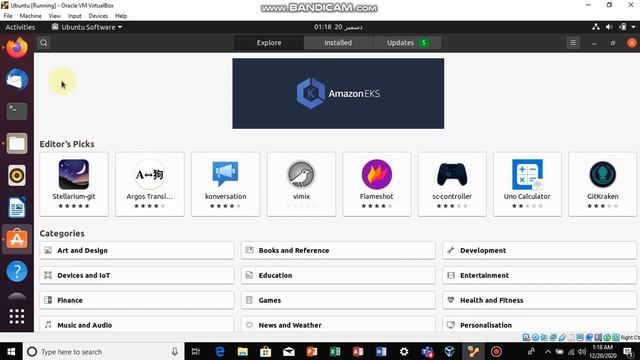Open the Books and Reference category
Viewport: 640px width, 360px height.
tap(338, 250)
